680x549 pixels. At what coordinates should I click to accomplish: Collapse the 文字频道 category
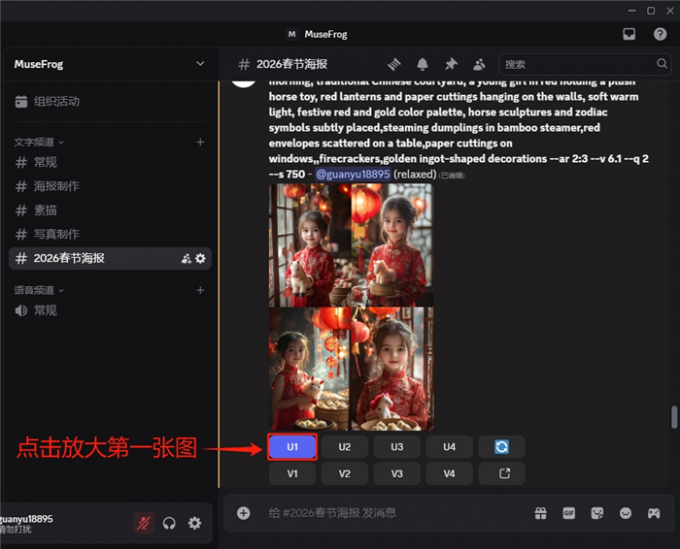(39, 142)
